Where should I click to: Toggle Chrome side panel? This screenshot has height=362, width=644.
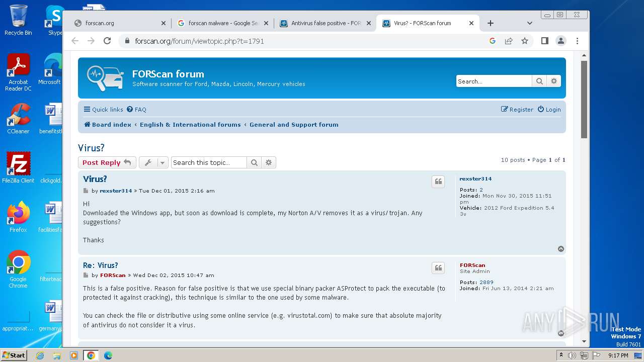tap(544, 41)
